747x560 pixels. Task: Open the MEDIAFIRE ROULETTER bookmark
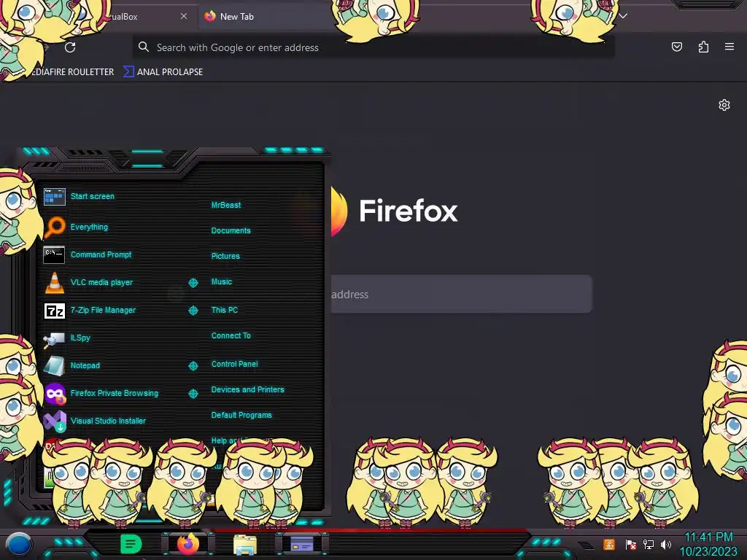click(71, 72)
